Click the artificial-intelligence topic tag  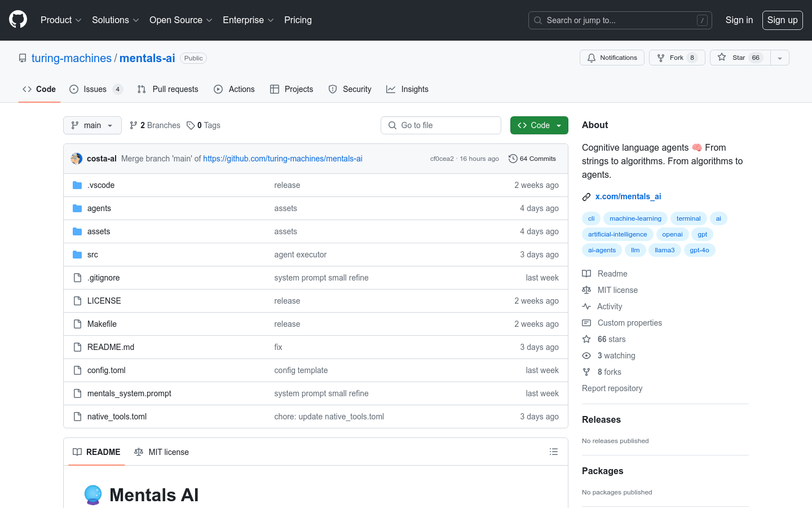click(617, 234)
